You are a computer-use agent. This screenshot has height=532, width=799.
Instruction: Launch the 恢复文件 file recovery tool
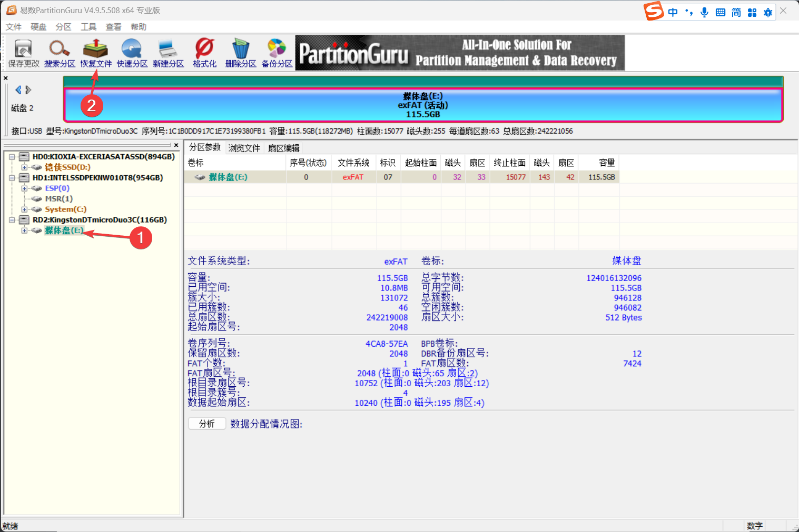tap(96, 54)
